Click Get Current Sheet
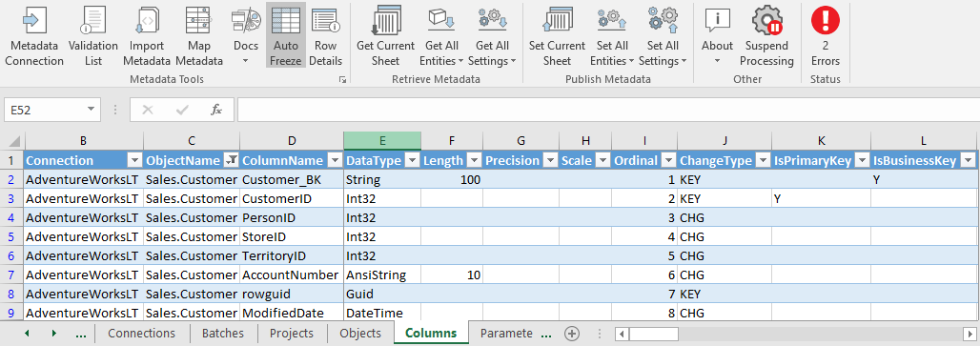The width and height of the screenshot is (980, 346). (x=386, y=35)
